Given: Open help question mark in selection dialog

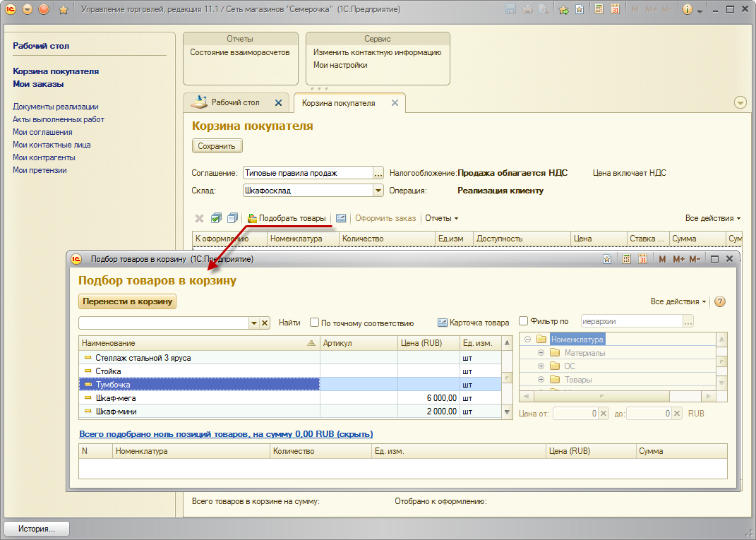Looking at the screenshot, I should tap(720, 302).
